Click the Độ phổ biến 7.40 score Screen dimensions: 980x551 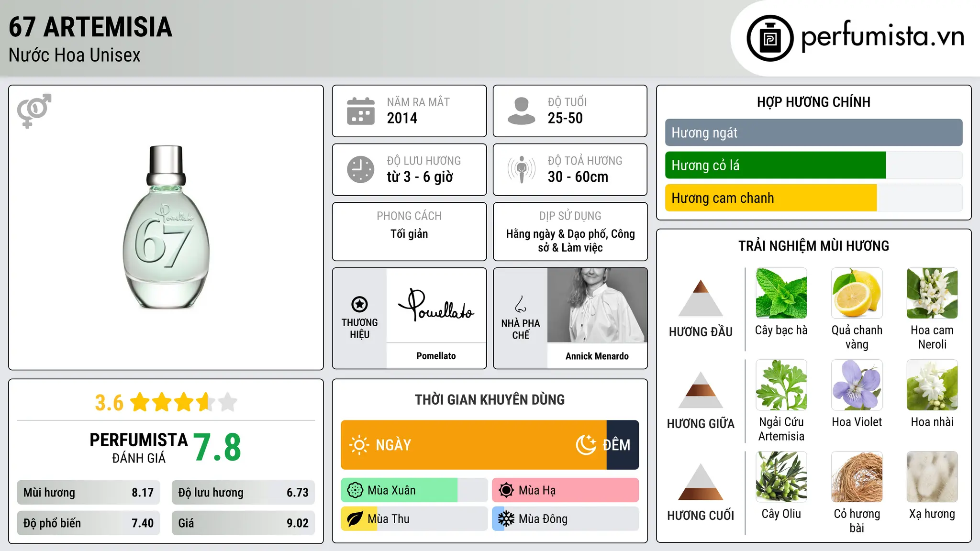(x=89, y=523)
